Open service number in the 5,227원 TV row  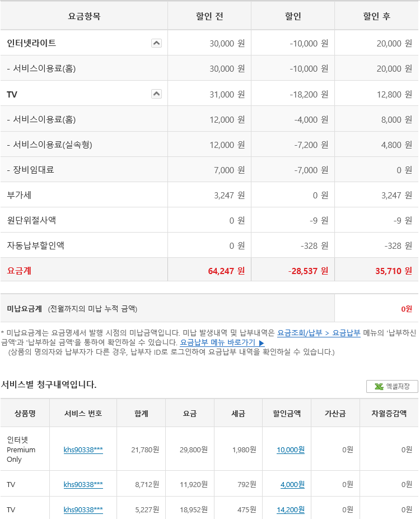pos(83,509)
